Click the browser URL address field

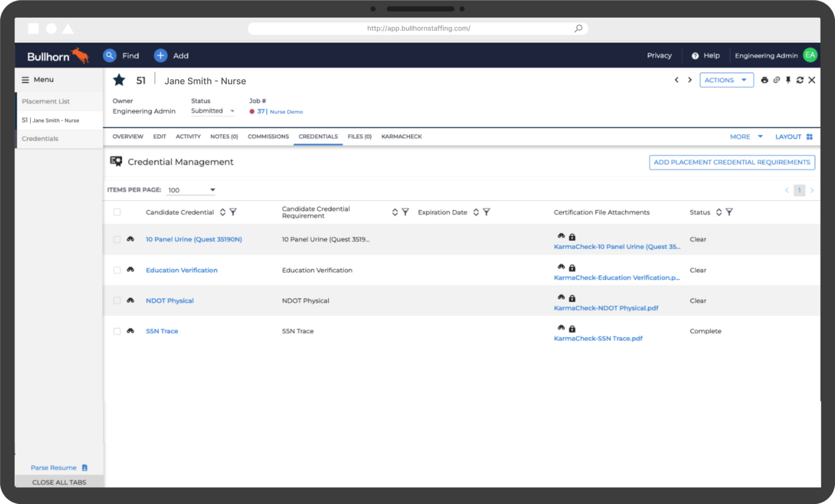tap(418, 28)
